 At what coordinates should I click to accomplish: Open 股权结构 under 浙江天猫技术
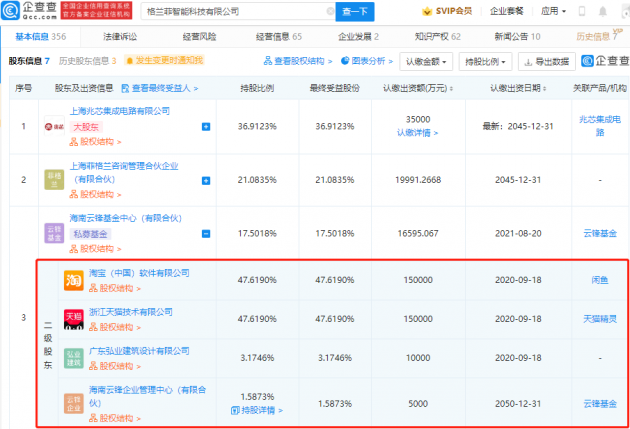click(115, 327)
